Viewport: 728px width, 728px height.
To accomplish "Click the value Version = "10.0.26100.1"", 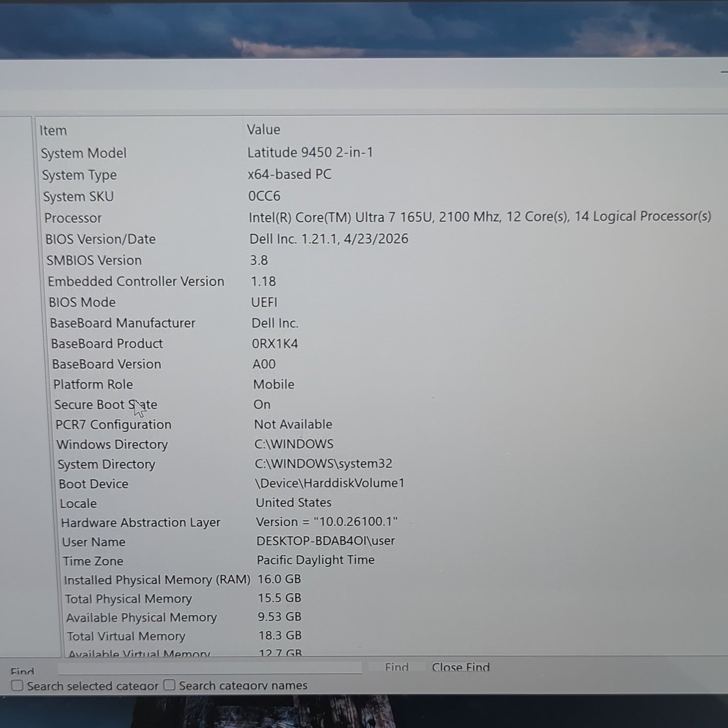I will click(x=327, y=522).
